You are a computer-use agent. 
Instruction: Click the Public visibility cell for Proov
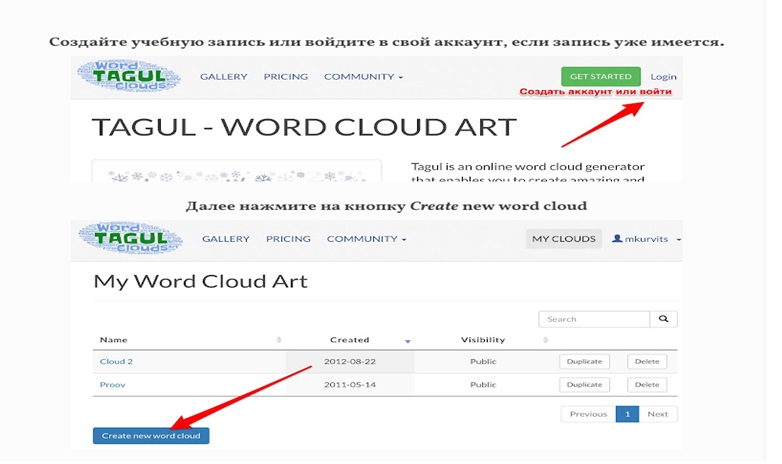tap(483, 385)
